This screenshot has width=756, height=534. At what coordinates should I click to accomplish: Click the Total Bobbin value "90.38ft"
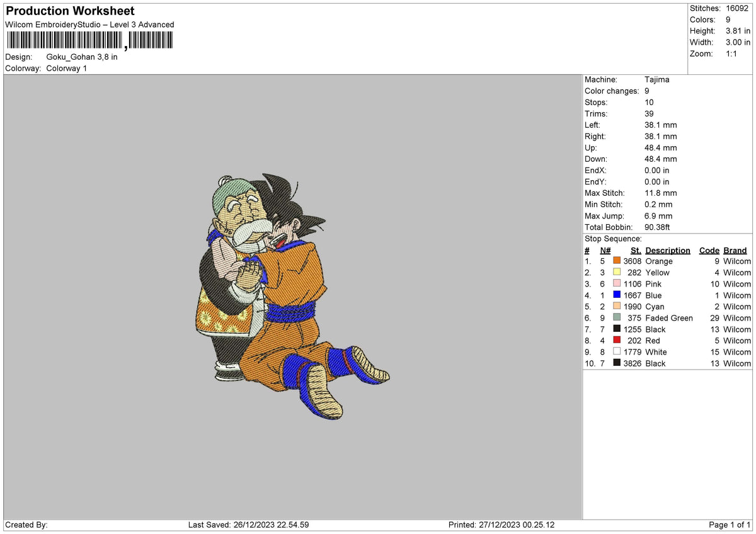(660, 227)
